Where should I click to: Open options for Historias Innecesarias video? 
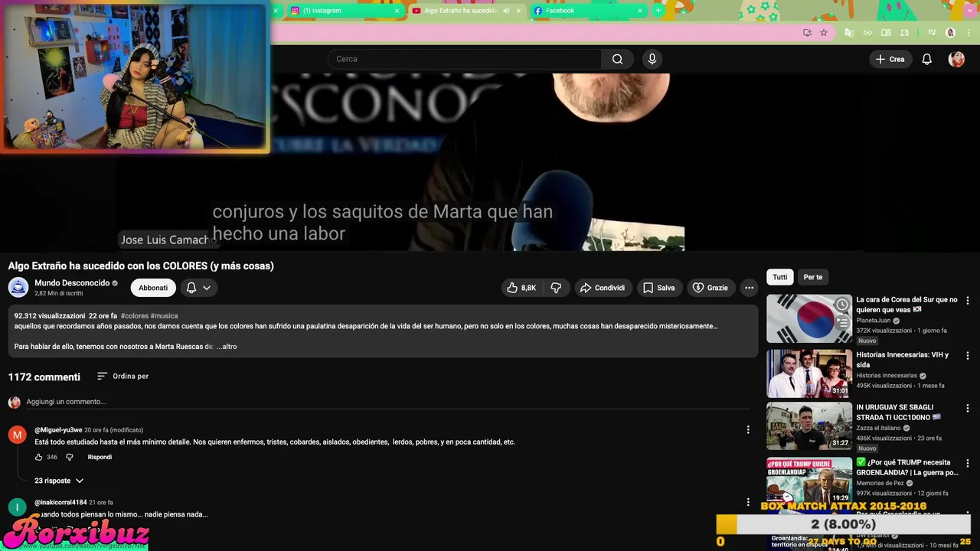(967, 356)
